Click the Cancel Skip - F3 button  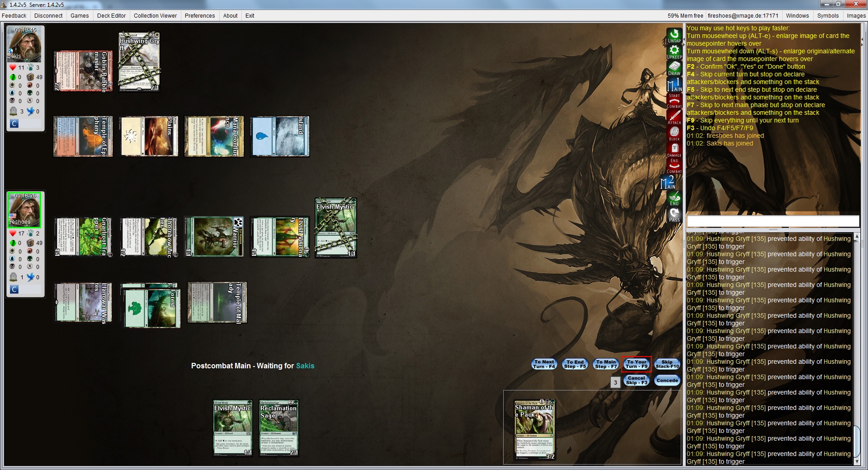[x=637, y=381]
